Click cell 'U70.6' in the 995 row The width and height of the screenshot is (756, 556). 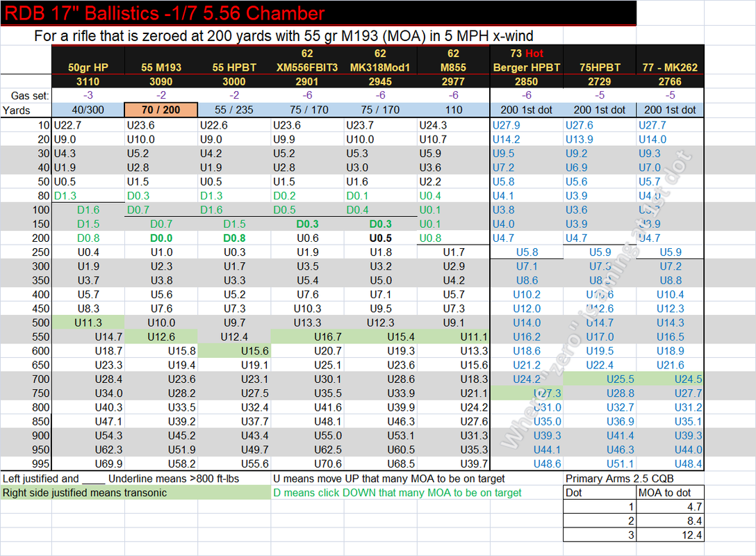click(307, 464)
